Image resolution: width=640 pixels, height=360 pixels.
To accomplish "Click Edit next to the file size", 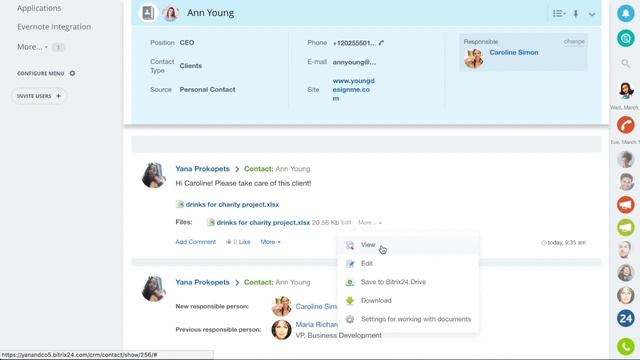I will 346,222.
